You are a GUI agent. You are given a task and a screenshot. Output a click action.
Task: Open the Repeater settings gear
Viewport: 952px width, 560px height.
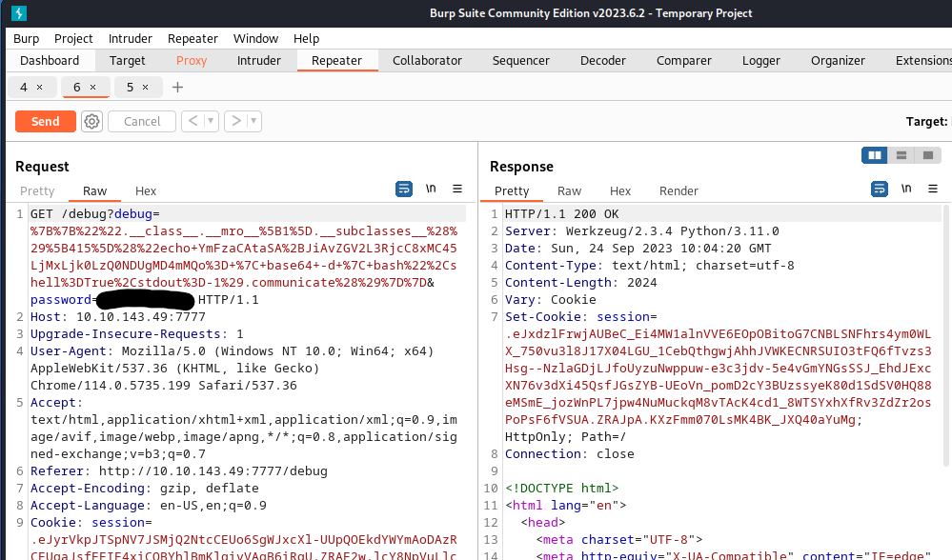click(x=91, y=121)
